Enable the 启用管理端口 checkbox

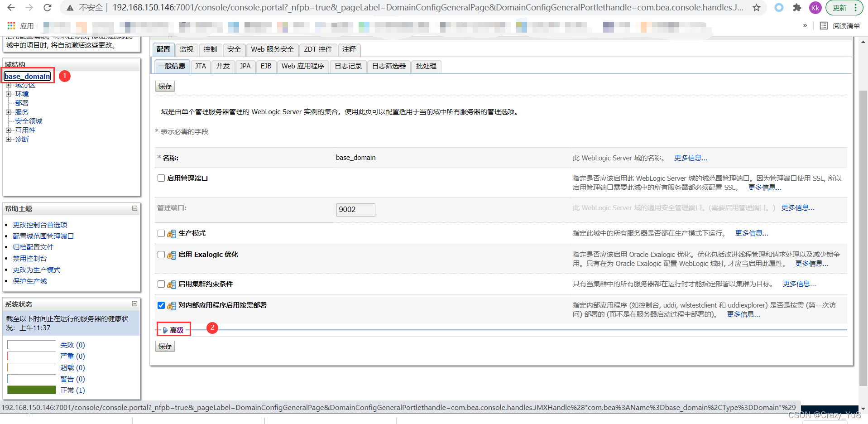pyautogui.click(x=161, y=178)
